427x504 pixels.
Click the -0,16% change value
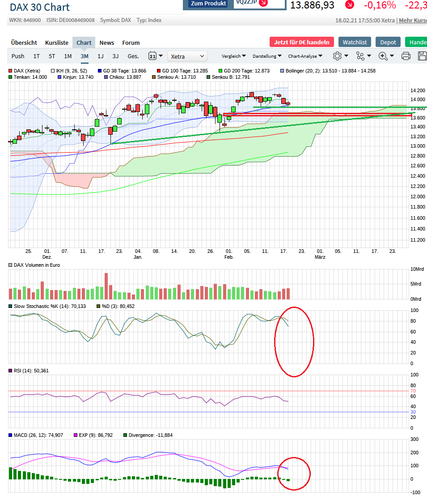380,5
